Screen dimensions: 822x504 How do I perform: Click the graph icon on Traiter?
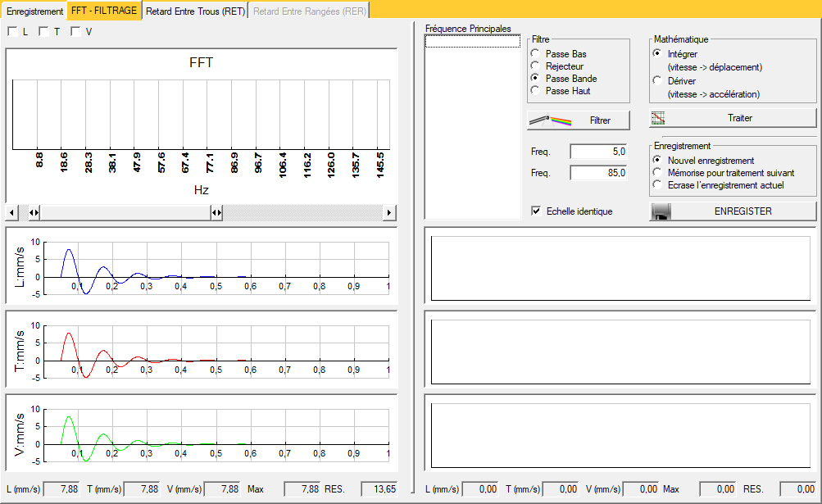click(x=658, y=118)
